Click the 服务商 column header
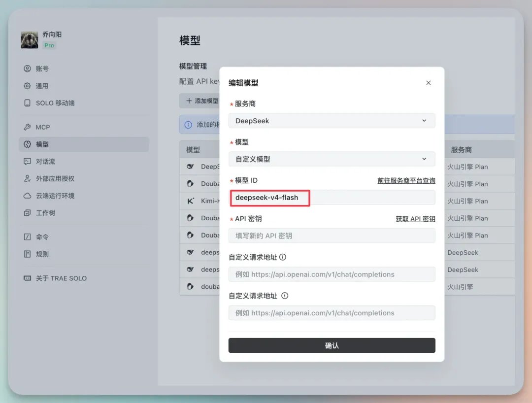 pyautogui.click(x=461, y=150)
